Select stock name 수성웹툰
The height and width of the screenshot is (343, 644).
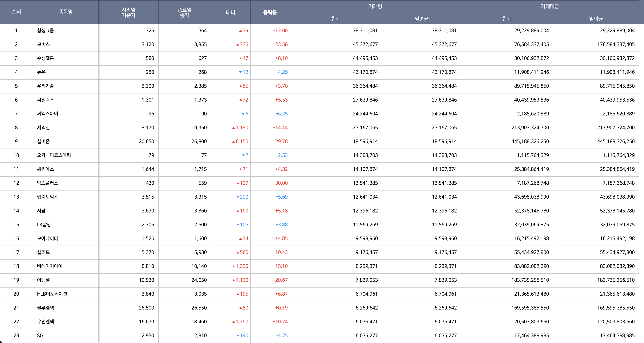46,58
